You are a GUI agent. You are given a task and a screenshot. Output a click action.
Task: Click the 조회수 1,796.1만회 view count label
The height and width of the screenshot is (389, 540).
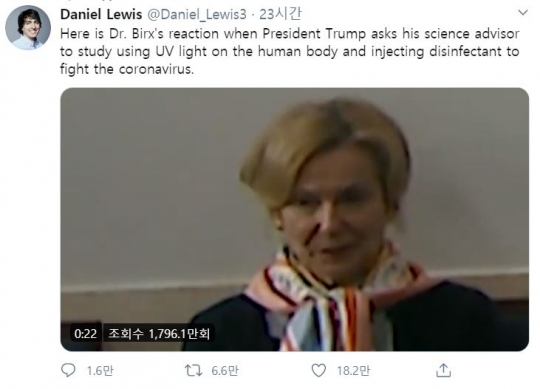pyautogui.click(x=159, y=334)
